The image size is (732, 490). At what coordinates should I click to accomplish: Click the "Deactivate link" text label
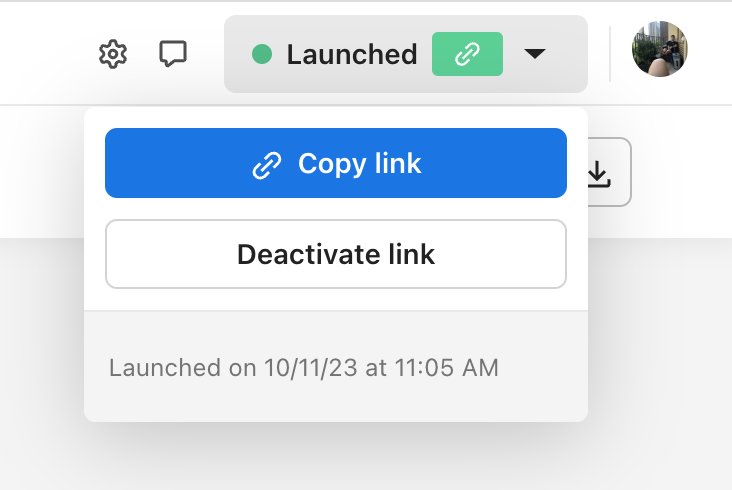pyautogui.click(x=336, y=254)
